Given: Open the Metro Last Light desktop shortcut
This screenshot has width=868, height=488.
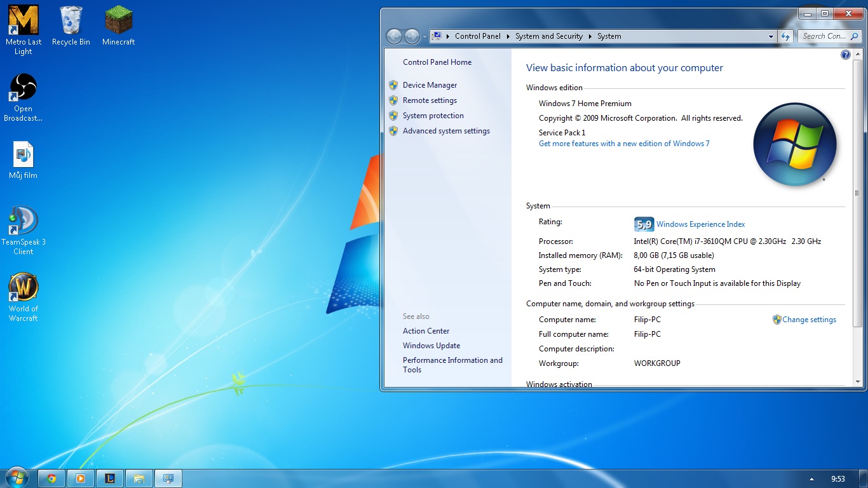Looking at the screenshot, I should click(24, 30).
